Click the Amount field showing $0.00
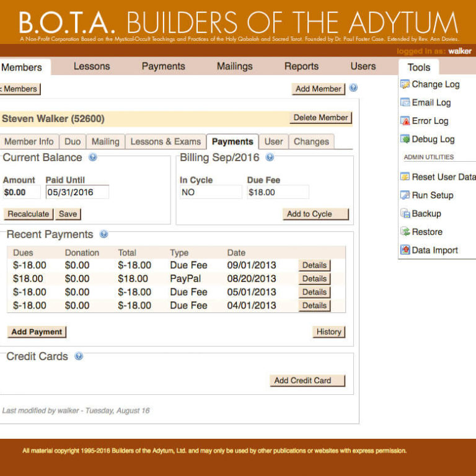476x476 pixels. click(21, 192)
